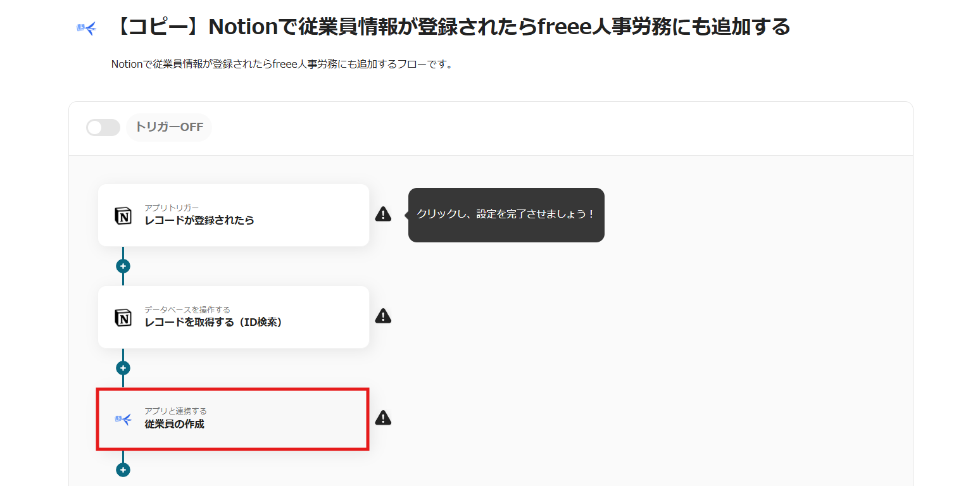Click warning icon next to レコードを取得する(ID検索)

coord(383,316)
